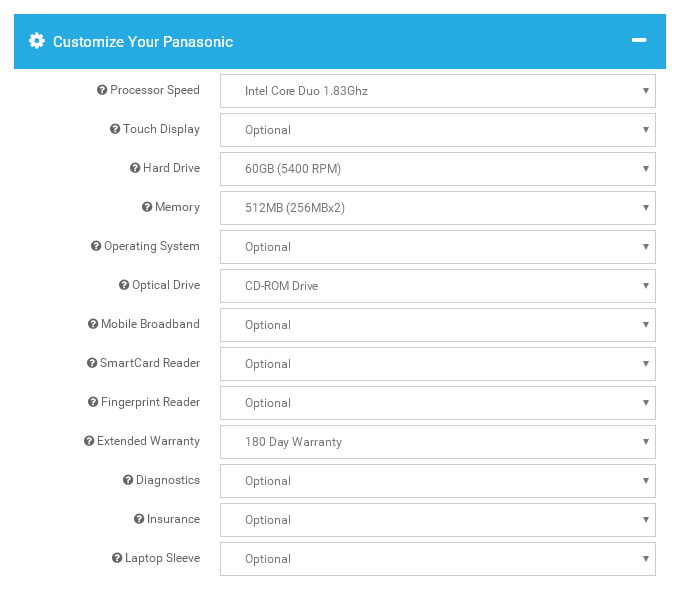Image resolution: width=677 pixels, height=594 pixels.
Task: Open the Laptop Sleeve dropdown
Action: 437,559
